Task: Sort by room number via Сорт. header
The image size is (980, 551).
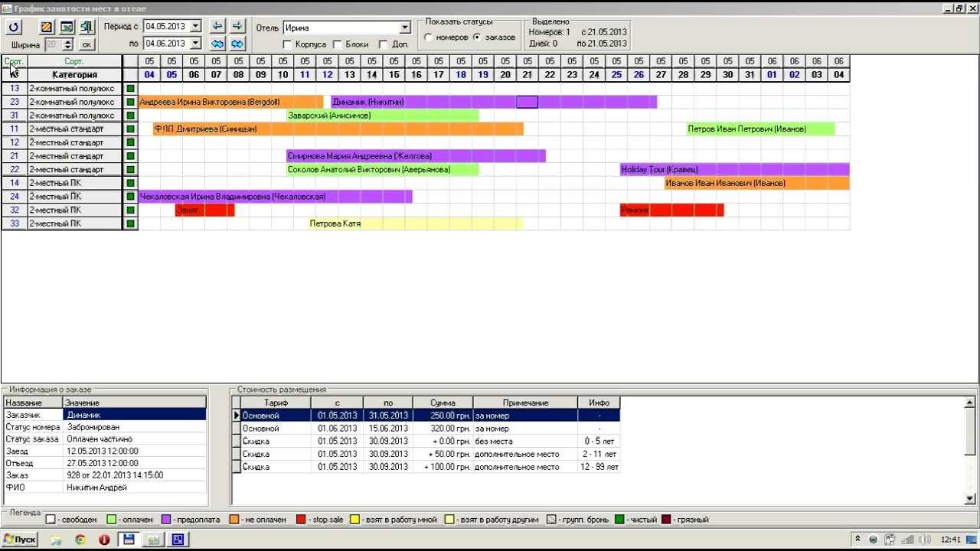Action: 14,61
